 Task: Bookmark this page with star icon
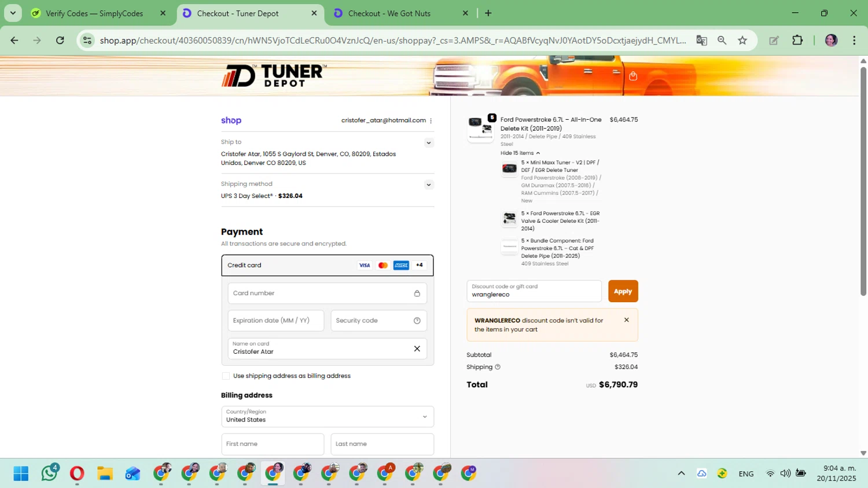click(x=742, y=40)
